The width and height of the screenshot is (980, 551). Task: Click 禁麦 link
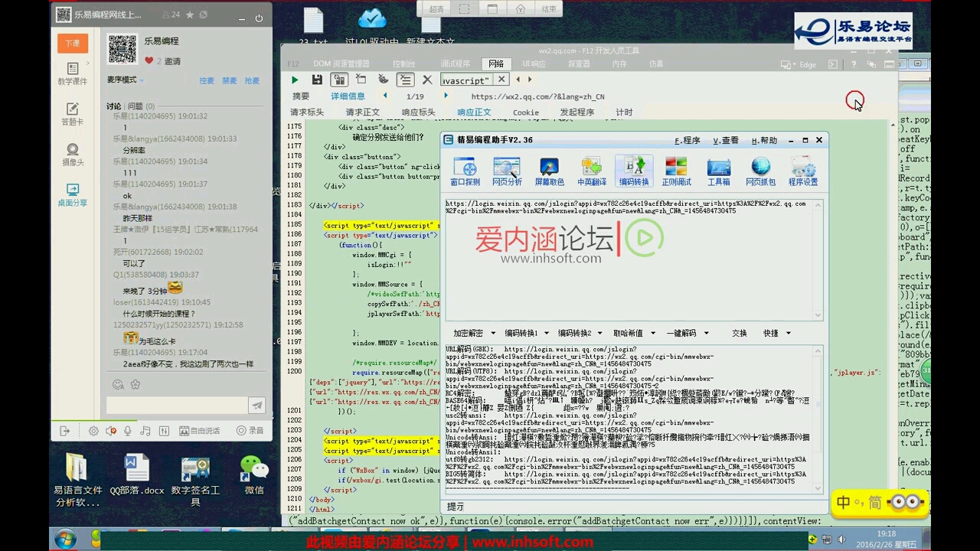tap(230, 80)
